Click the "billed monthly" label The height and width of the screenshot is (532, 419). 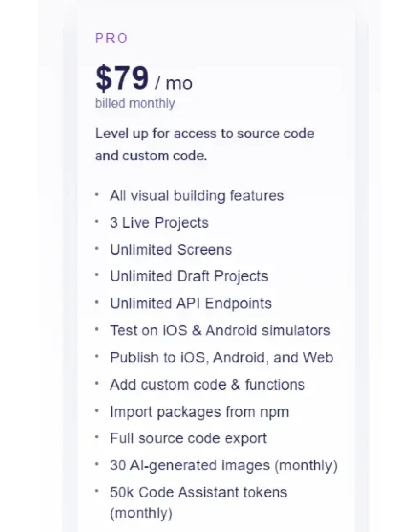coord(135,103)
